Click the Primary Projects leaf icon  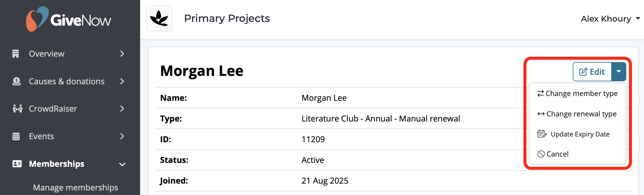(x=159, y=18)
